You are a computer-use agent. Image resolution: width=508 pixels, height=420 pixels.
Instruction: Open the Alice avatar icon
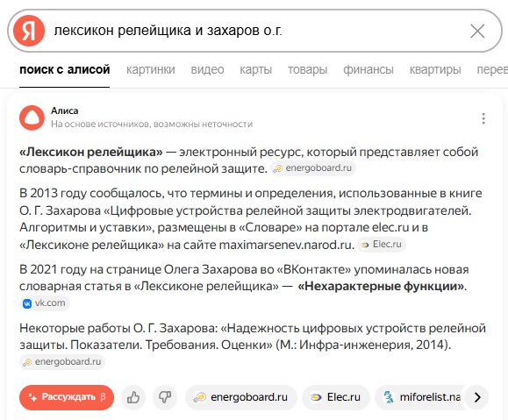32,117
